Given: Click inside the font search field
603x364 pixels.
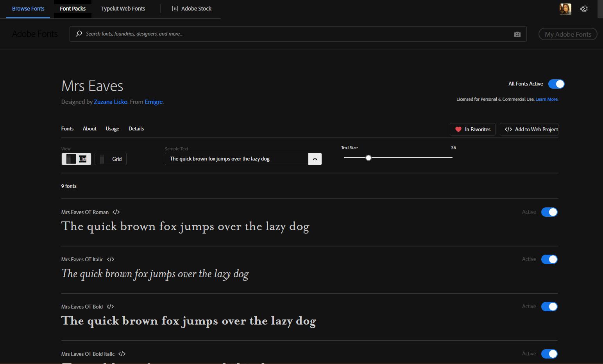Looking at the screenshot, I should coord(274,34).
